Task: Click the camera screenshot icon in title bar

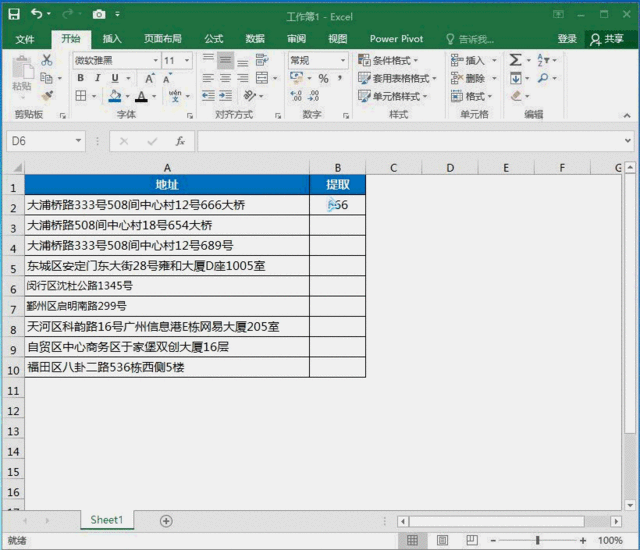Action: tap(99, 15)
